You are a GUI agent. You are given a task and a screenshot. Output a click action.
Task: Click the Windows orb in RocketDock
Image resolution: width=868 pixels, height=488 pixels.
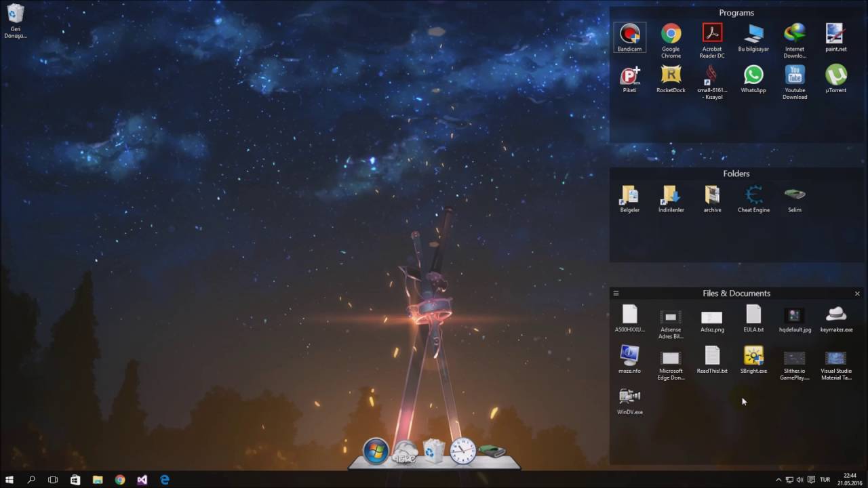pyautogui.click(x=376, y=451)
